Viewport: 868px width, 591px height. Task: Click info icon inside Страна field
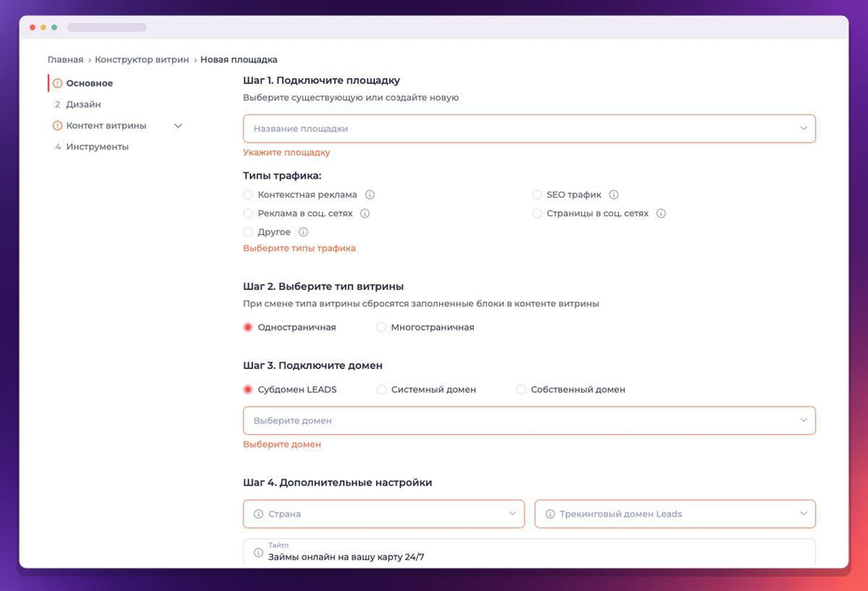tap(258, 514)
